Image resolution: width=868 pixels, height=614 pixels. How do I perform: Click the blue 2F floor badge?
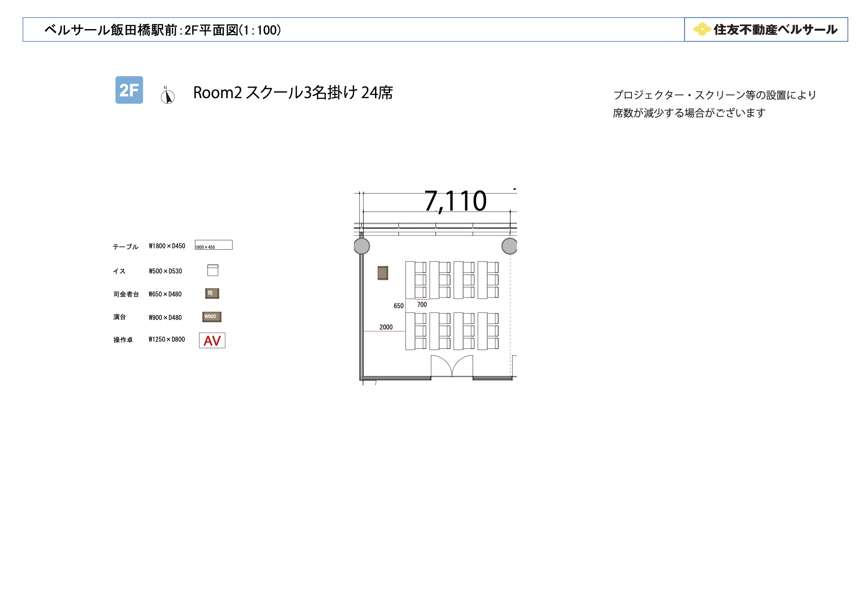click(x=129, y=90)
